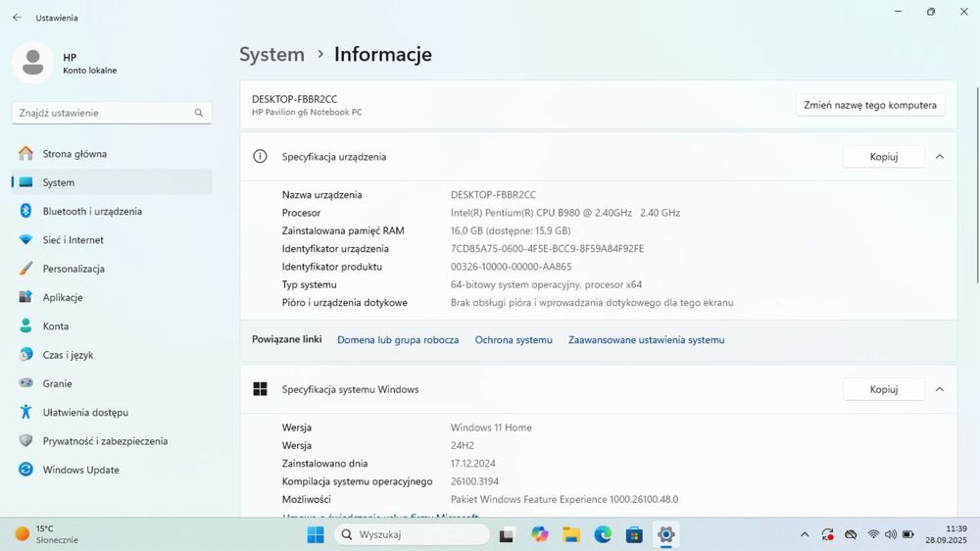Screen dimensions: 980x551
Task: Copy Windows specification with Kopiuj button
Action: coord(884,389)
